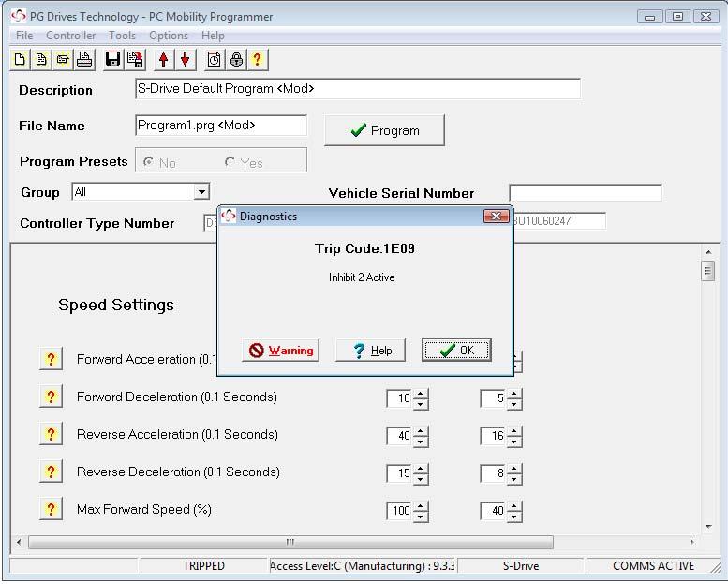Increase Reverse Deceleration first value of 15
This screenshot has height=584, width=728.
coord(420,469)
